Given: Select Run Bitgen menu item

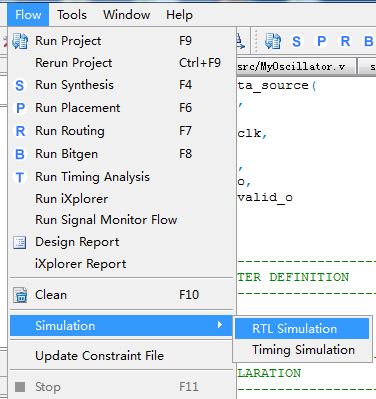Looking at the screenshot, I should tap(122, 154).
